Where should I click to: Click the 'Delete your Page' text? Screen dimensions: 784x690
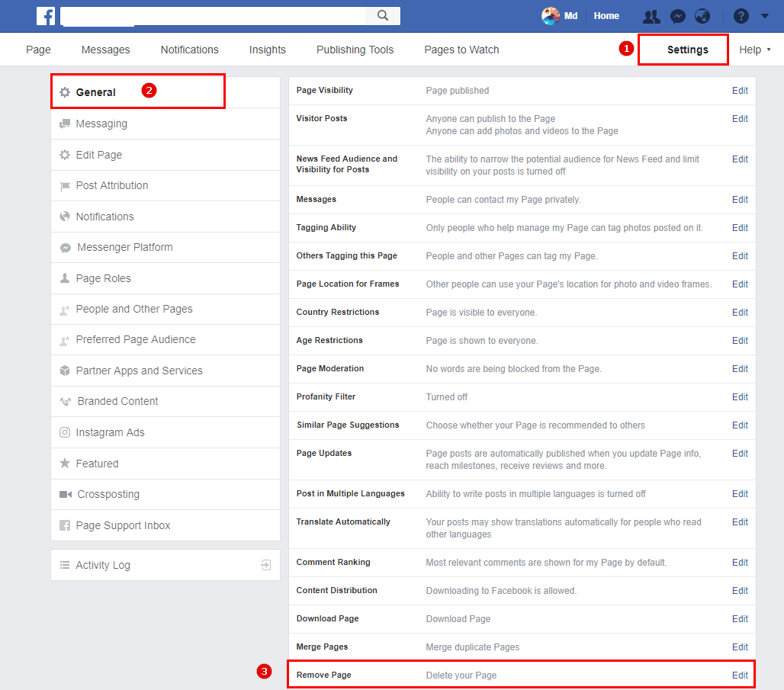(x=461, y=676)
